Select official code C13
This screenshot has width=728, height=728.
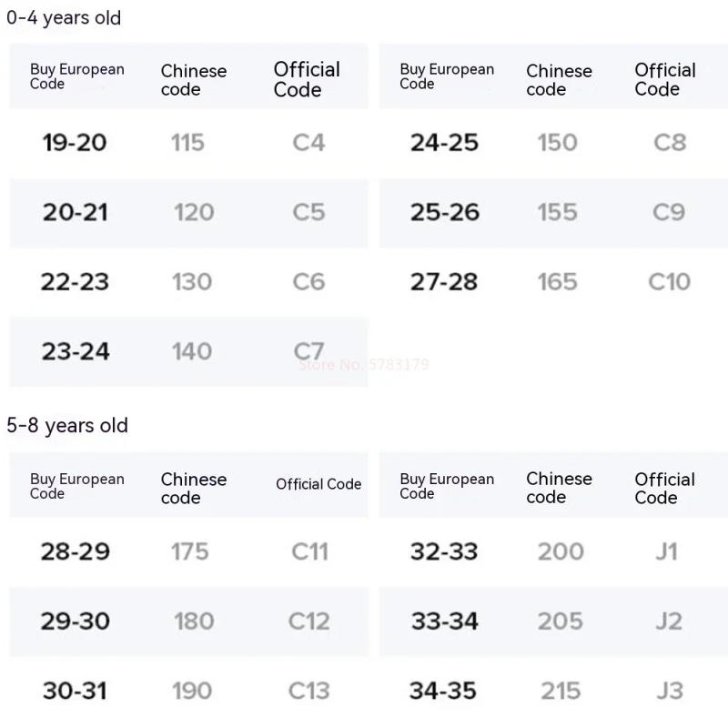(x=308, y=691)
